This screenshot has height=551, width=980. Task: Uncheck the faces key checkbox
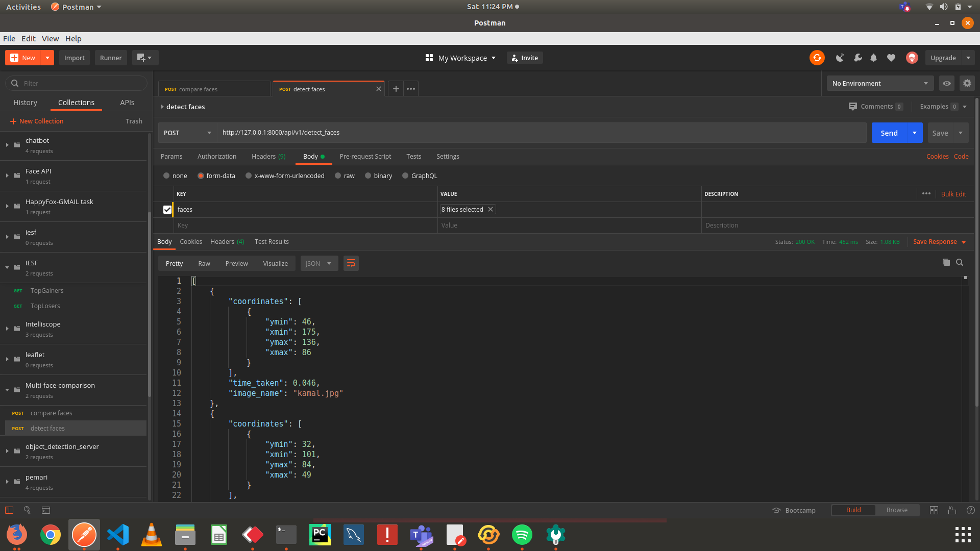[167, 210]
